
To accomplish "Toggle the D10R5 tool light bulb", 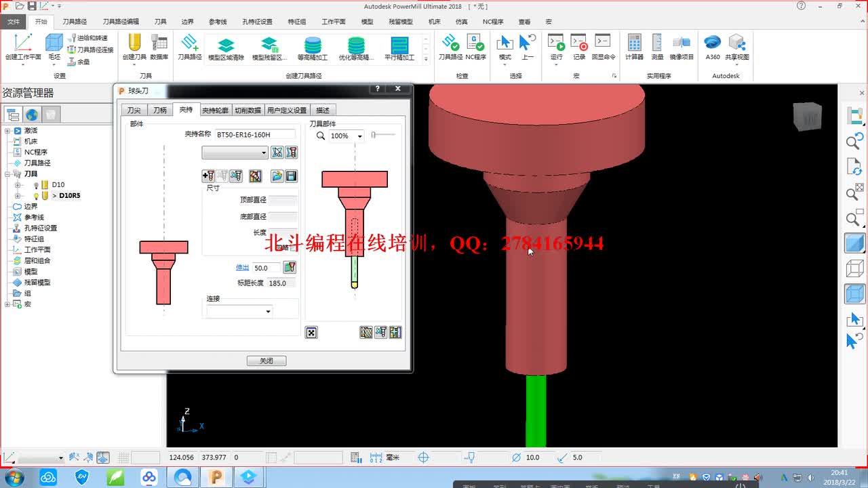I will coord(37,195).
